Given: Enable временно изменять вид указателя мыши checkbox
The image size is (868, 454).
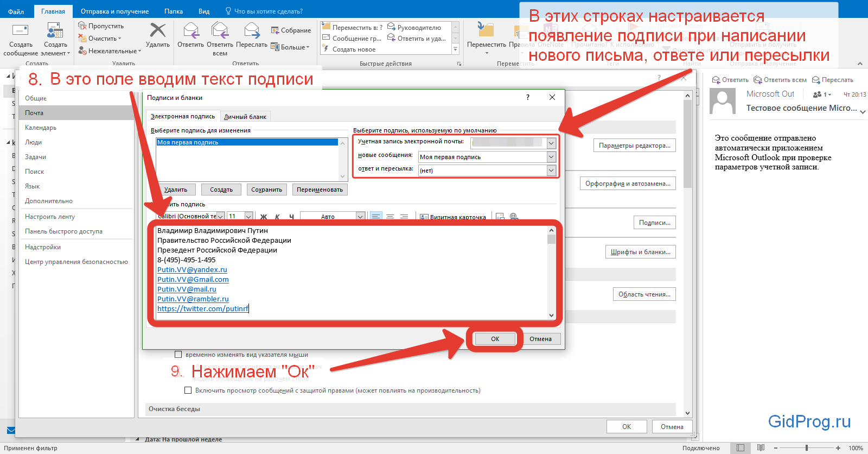Looking at the screenshot, I should [178, 355].
